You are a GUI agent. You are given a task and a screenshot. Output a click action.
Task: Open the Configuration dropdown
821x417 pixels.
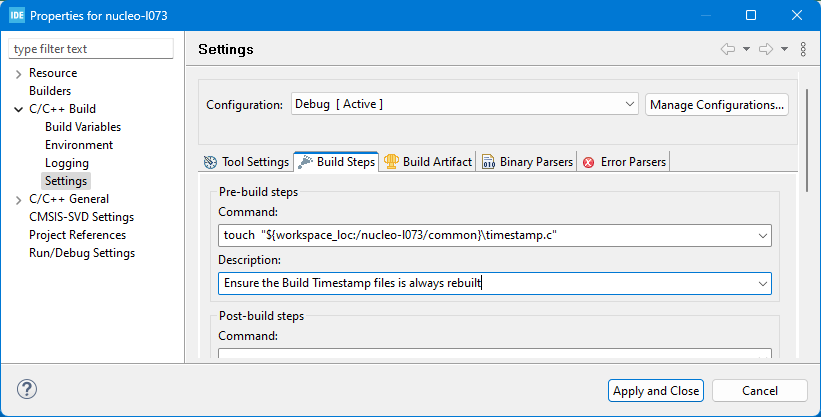(464, 104)
